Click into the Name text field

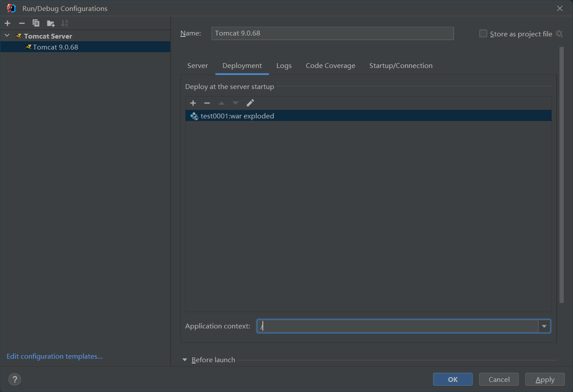[332, 33]
